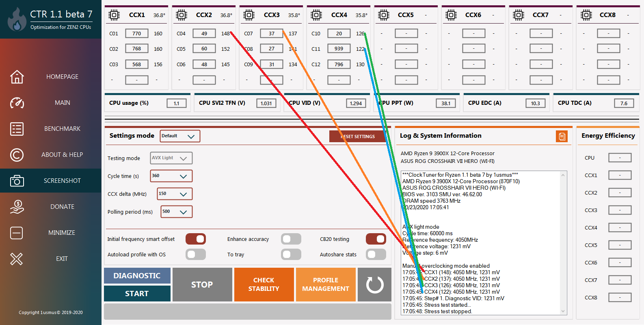644x325 pixels.
Task: Copy the log with the orange clipboard icon
Action: click(562, 136)
